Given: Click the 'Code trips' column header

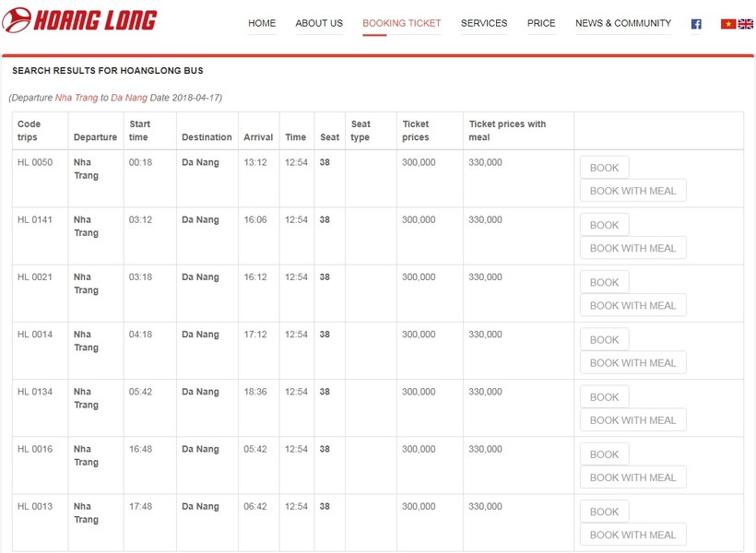Looking at the screenshot, I should click(29, 130).
